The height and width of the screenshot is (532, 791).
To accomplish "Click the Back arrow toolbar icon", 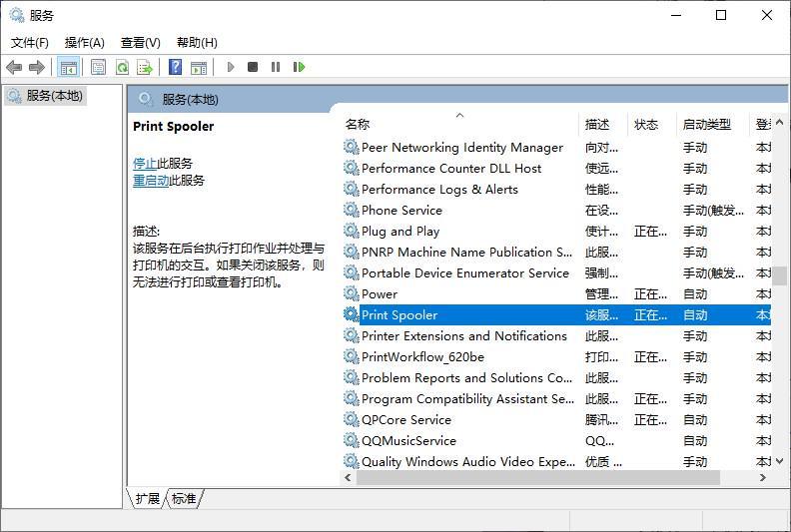I will pos(14,67).
